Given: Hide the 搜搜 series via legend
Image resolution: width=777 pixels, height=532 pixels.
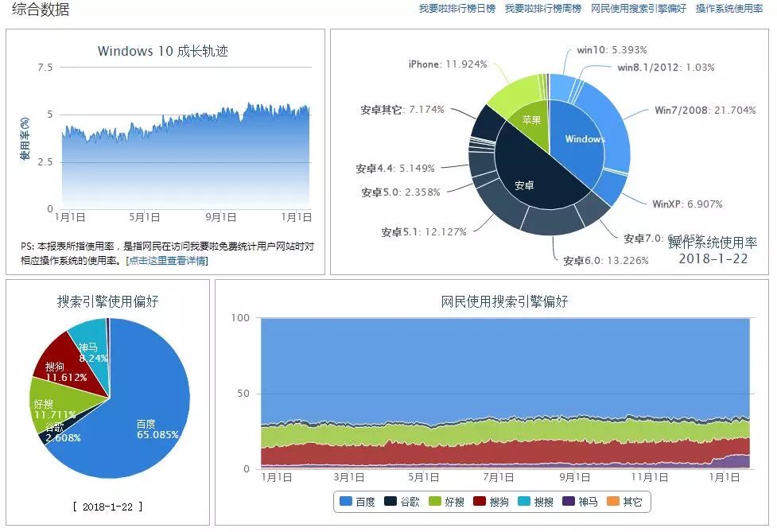Looking at the screenshot, I should coord(536,501).
